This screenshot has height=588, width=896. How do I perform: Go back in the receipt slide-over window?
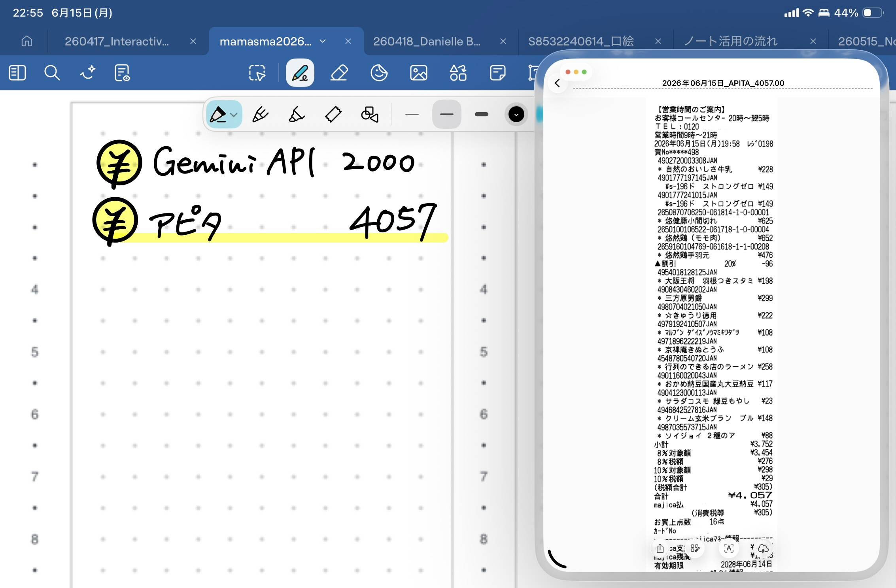557,83
